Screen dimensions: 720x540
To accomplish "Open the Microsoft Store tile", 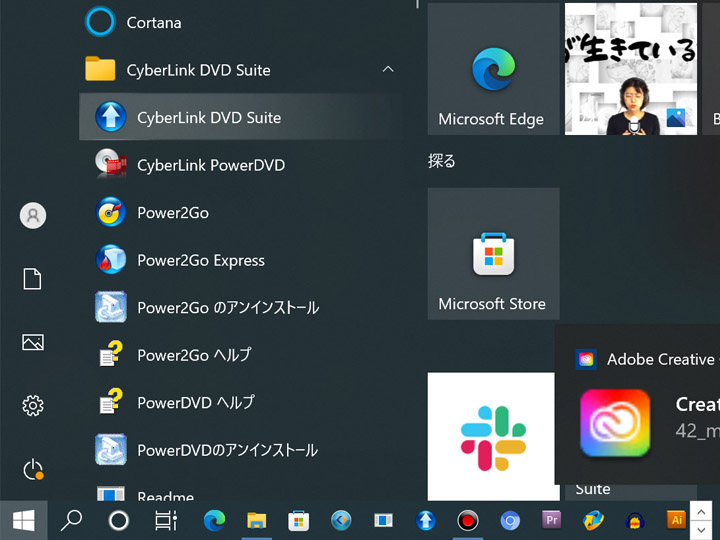I will click(493, 254).
